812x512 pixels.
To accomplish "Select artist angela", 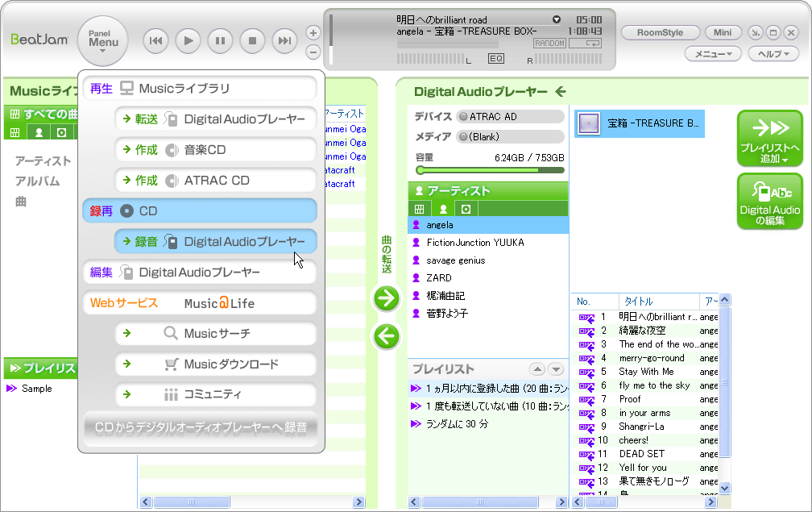I will click(488, 225).
